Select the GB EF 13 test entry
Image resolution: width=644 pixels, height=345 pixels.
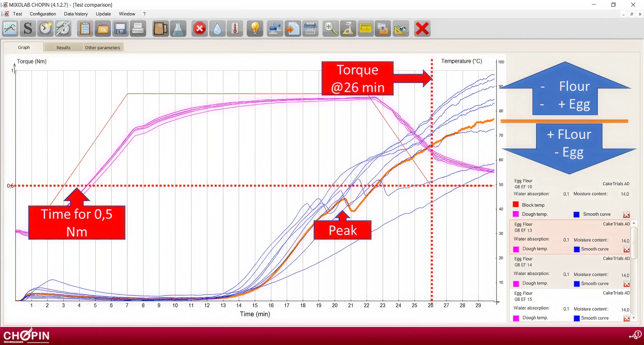coord(570,237)
